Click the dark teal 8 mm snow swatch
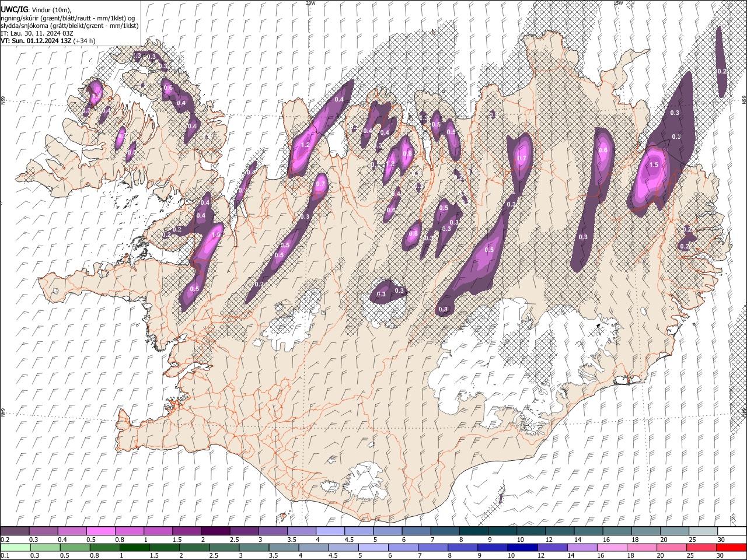747x560 pixels. click(473, 531)
